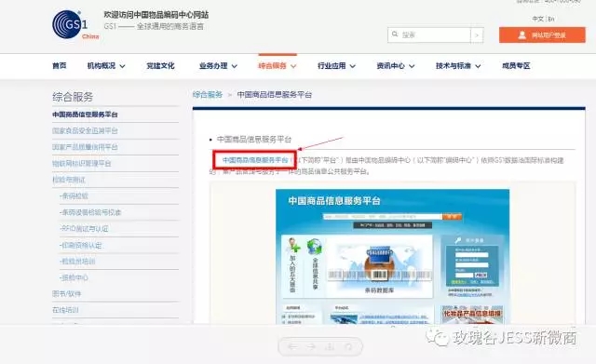Click the 中国商品信息服务平台 bullet heading
Screen dimensions: 596x364
point(254,140)
